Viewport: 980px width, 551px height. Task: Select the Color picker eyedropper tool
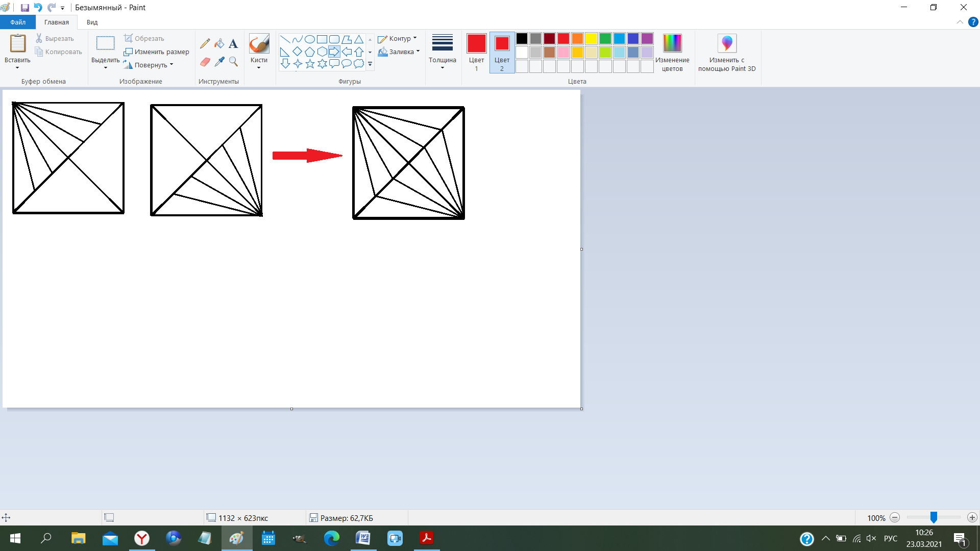pyautogui.click(x=219, y=62)
